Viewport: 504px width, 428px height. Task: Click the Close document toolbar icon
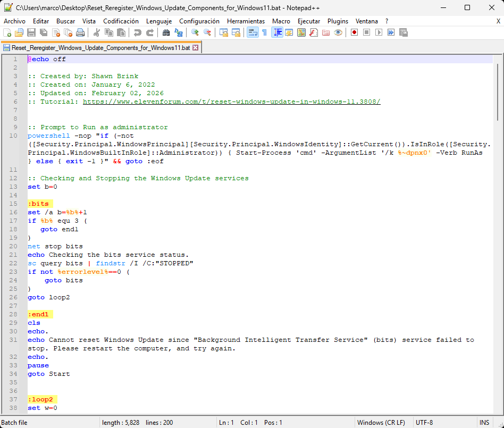(x=56, y=32)
